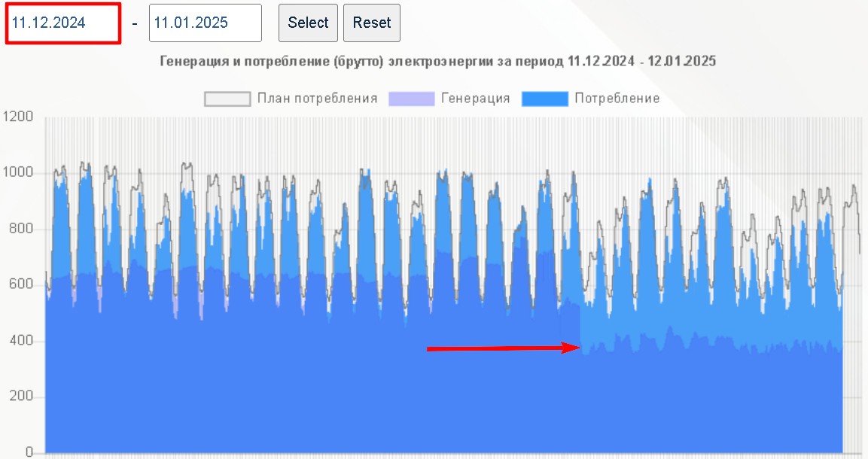Toggle the Генерация legend color box
Screen dimensions: 868x459
[x=412, y=99]
